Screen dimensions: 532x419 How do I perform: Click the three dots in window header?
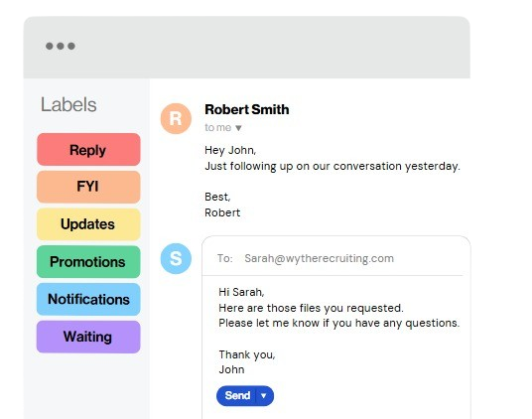(61, 46)
